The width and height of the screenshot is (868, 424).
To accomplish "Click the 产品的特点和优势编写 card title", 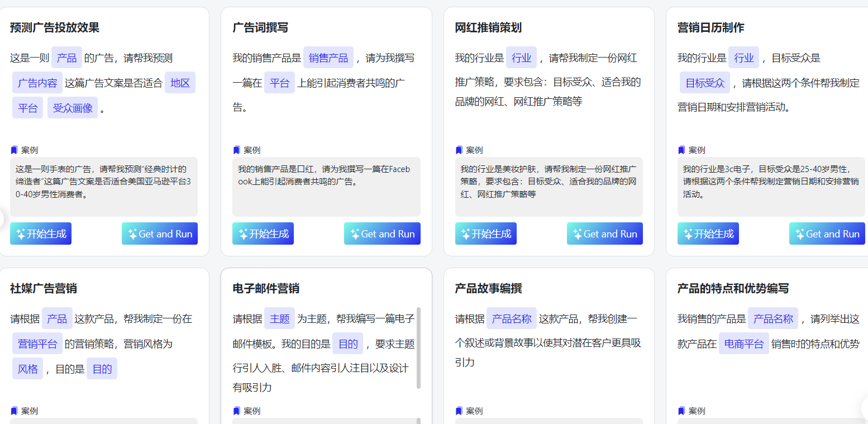I will pos(733,288).
